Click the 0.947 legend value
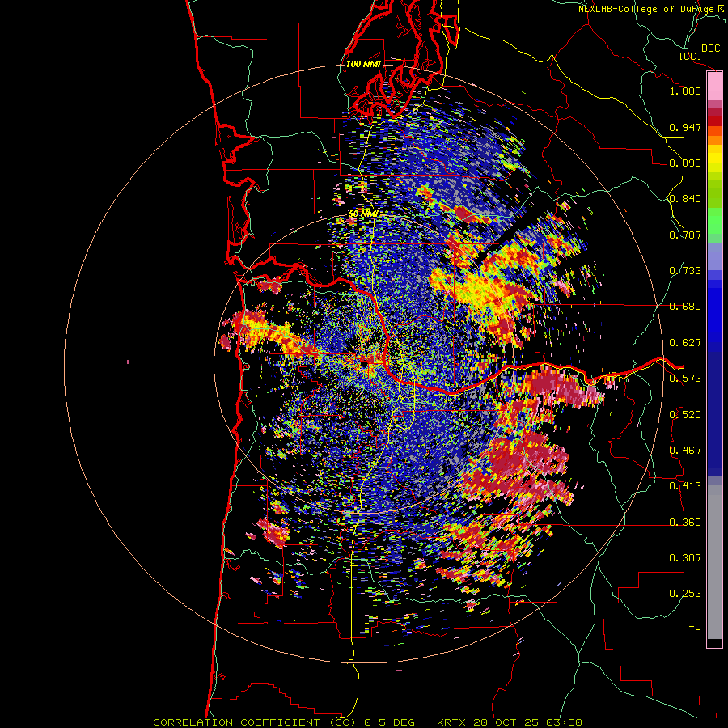This screenshot has height=728, width=728. click(x=685, y=127)
